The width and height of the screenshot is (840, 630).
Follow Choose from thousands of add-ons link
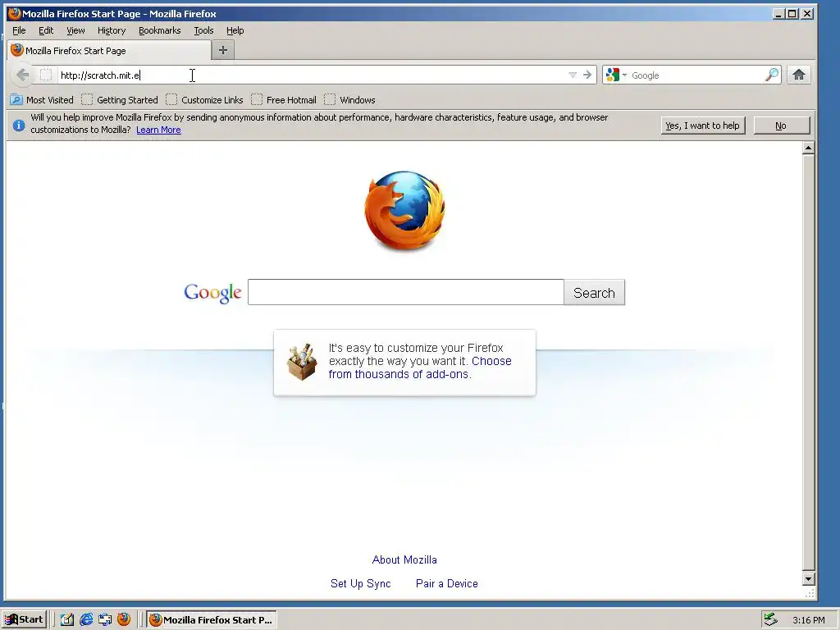click(420, 367)
